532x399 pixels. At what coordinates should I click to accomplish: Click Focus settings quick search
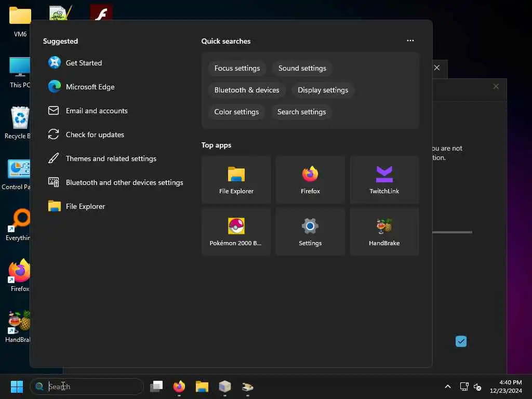click(x=237, y=68)
